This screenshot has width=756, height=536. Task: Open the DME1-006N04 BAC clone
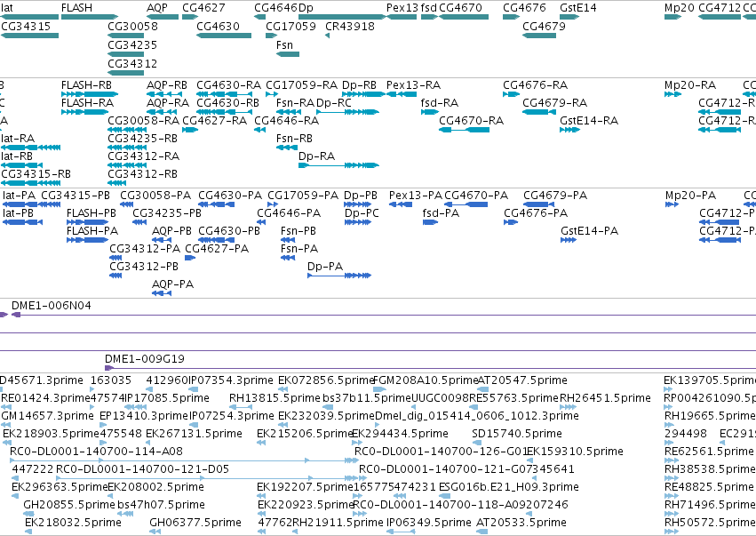[383, 315]
